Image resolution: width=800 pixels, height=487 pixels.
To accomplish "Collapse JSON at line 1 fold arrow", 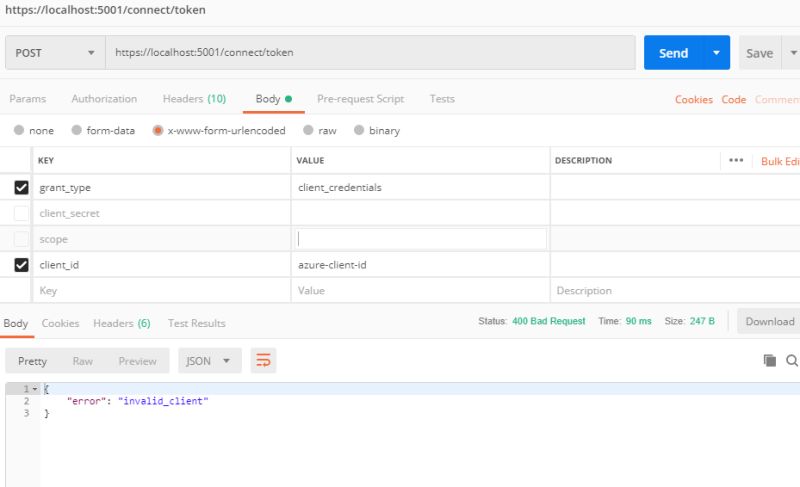I will 35,389.
